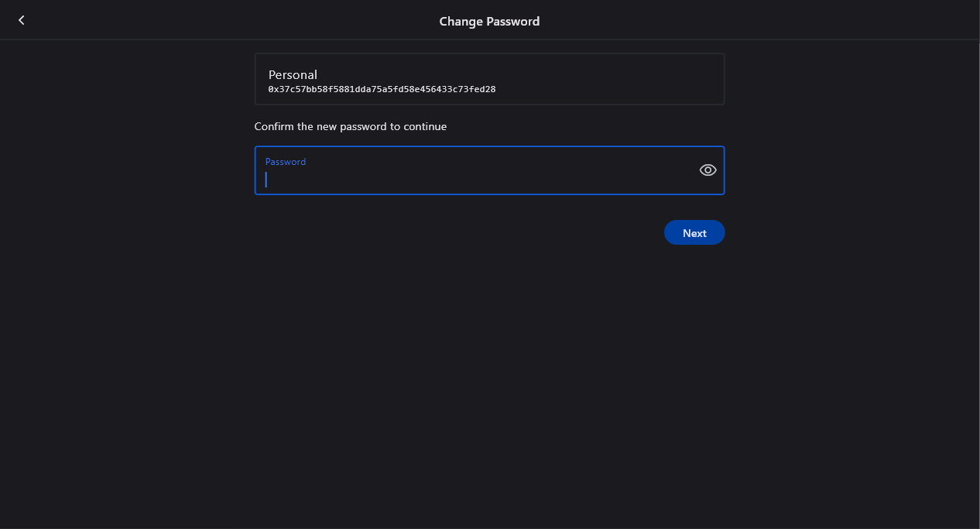Go back using the left arrow icon

click(x=22, y=20)
